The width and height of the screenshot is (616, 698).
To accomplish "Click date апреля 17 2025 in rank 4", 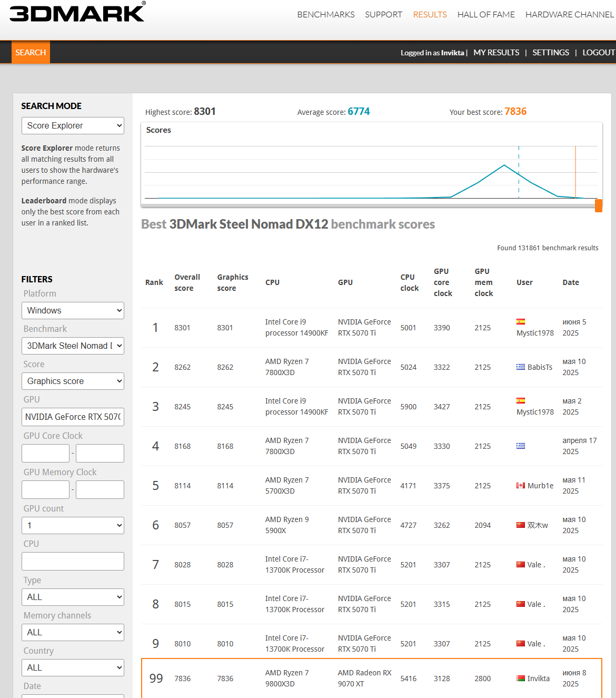I will (x=579, y=446).
